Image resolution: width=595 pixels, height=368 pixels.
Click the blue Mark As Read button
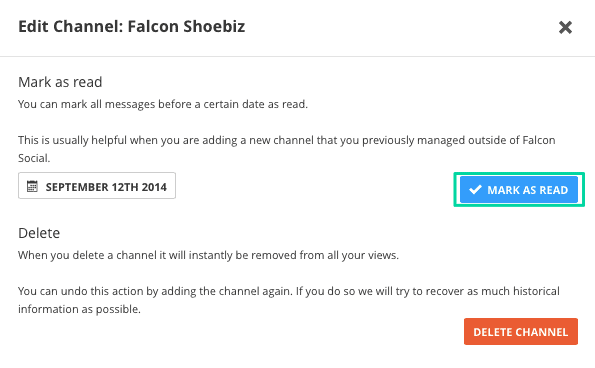point(519,189)
